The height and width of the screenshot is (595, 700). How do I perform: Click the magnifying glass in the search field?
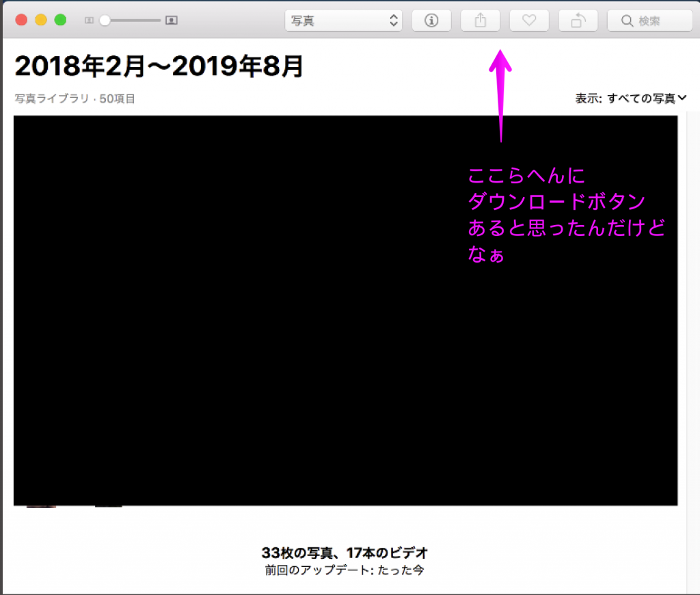626,21
